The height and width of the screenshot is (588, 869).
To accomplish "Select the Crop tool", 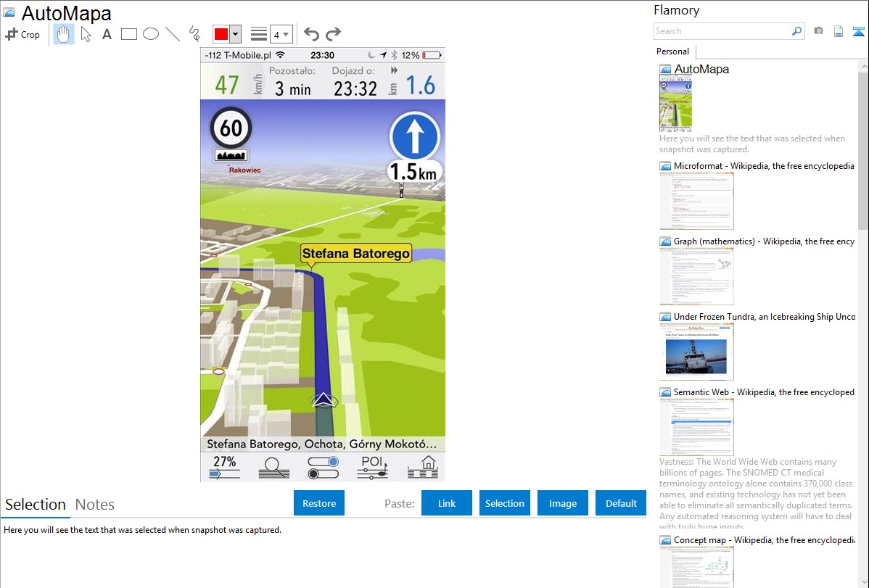I will pos(22,34).
